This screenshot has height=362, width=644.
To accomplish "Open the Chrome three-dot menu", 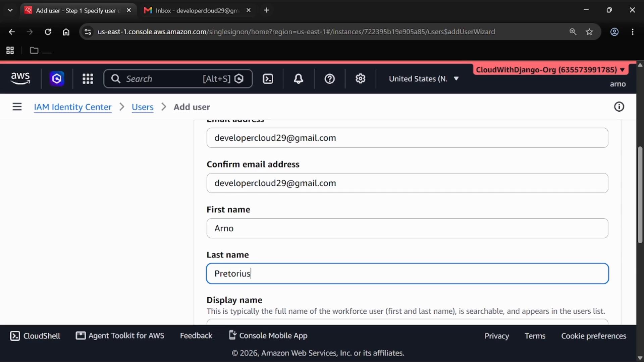I will point(633,32).
